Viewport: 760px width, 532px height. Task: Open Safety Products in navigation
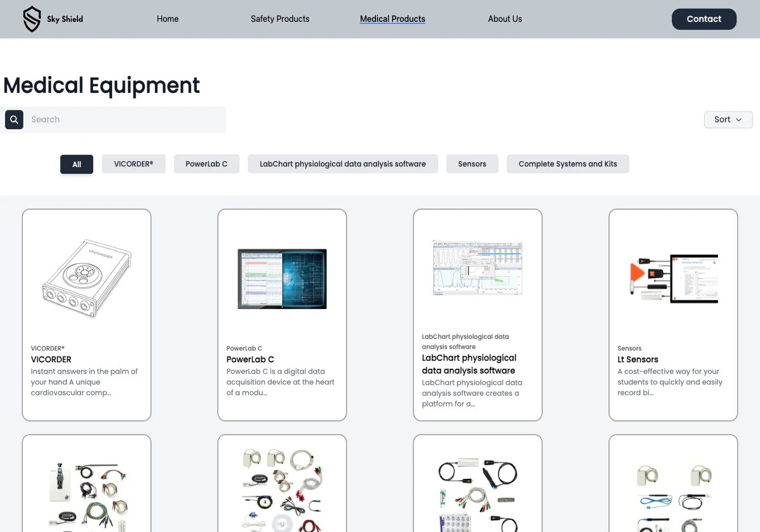click(280, 19)
